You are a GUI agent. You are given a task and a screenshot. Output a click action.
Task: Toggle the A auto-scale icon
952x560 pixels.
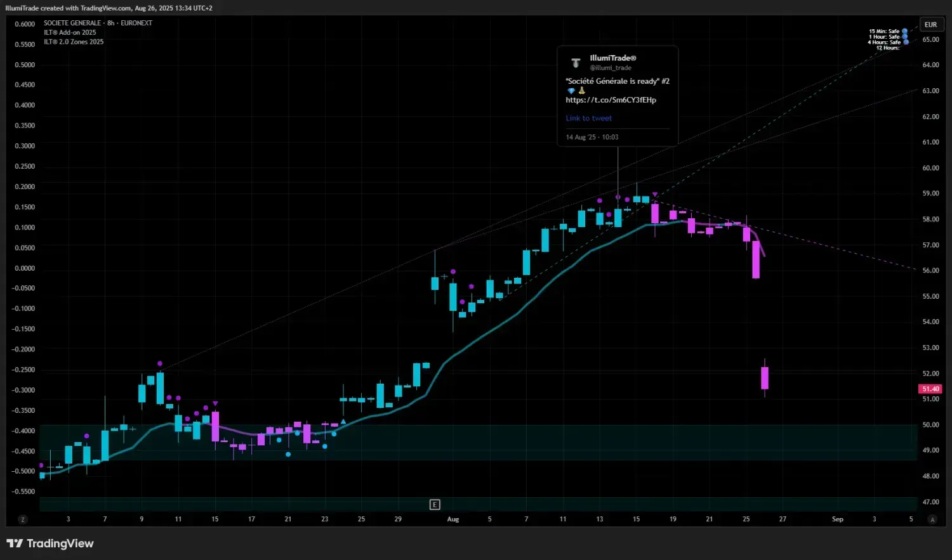click(x=932, y=519)
